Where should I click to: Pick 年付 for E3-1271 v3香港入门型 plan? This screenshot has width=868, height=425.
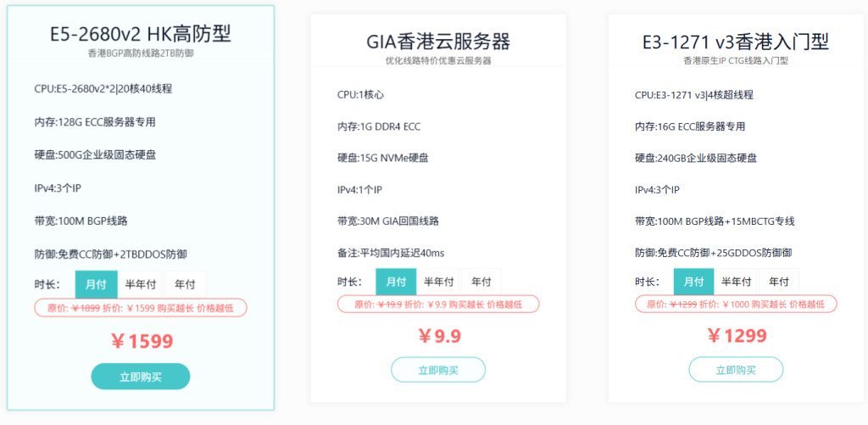tap(779, 282)
